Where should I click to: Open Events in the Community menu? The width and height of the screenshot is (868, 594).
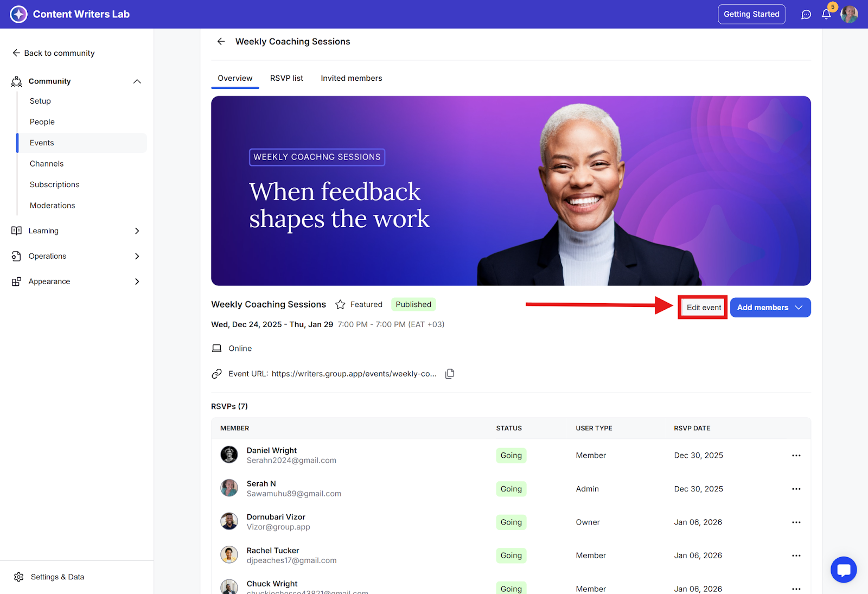[82, 143]
